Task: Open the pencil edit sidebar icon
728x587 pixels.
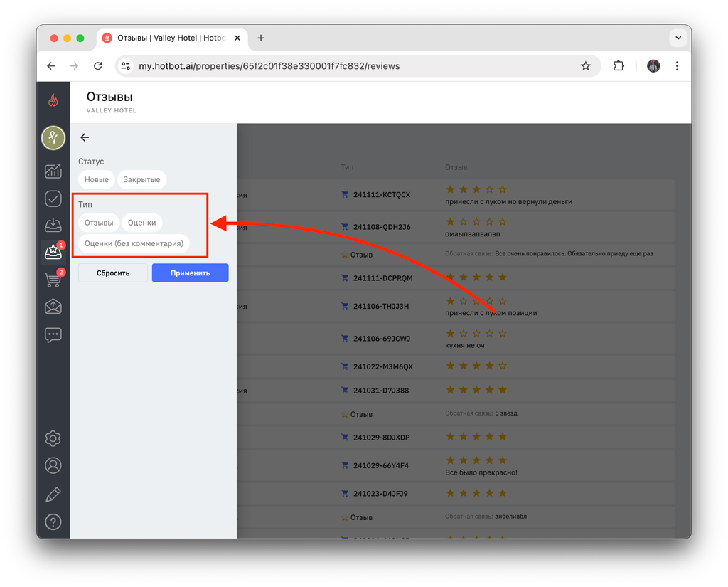Action: [53, 494]
